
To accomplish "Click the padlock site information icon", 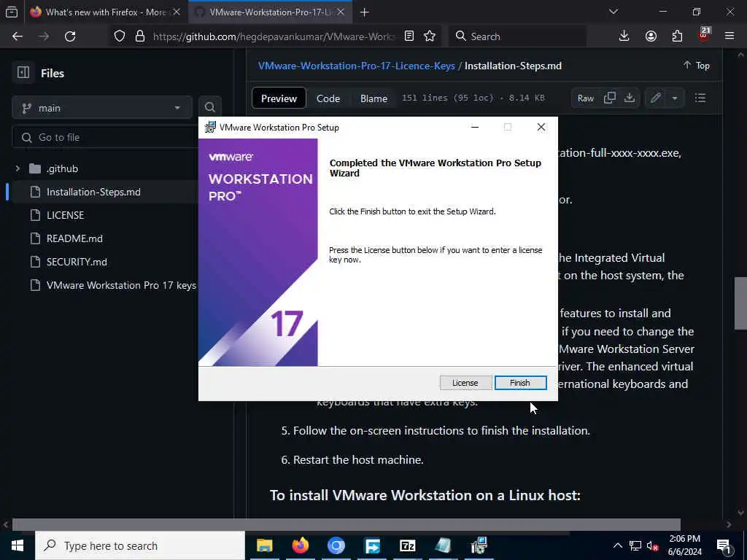I will pyautogui.click(x=139, y=36).
